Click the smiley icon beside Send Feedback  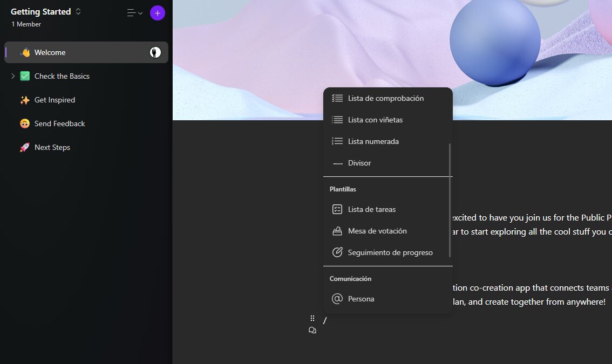pos(25,123)
